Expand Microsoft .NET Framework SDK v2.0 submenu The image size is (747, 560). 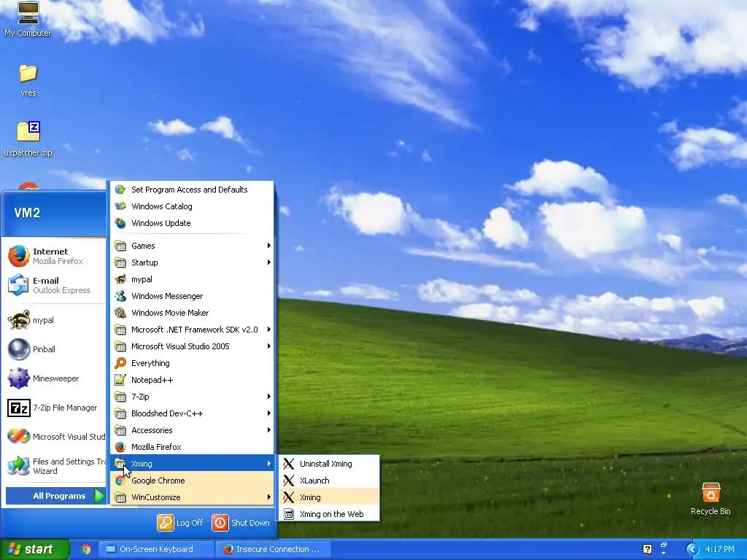point(193,330)
